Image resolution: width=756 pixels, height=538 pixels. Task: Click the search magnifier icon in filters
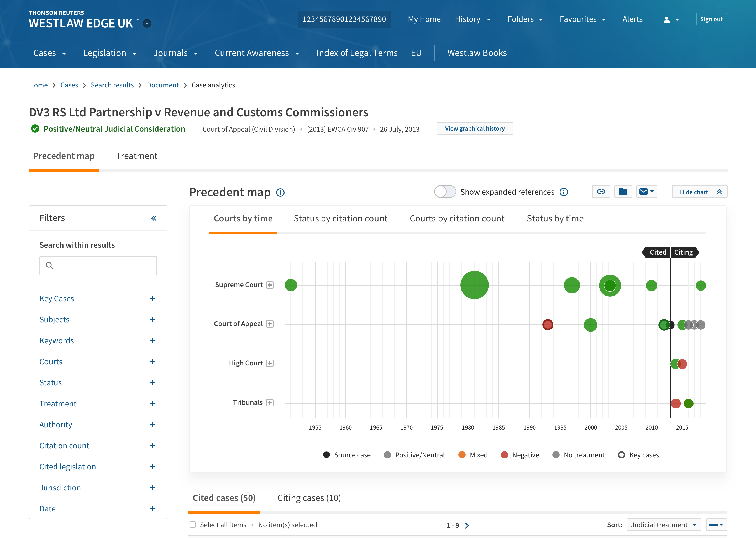point(50,265)
